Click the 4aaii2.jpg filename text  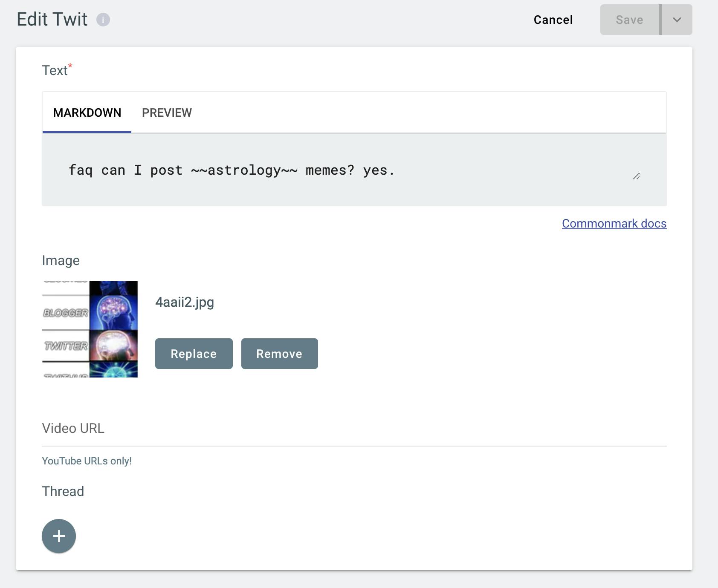185,302
